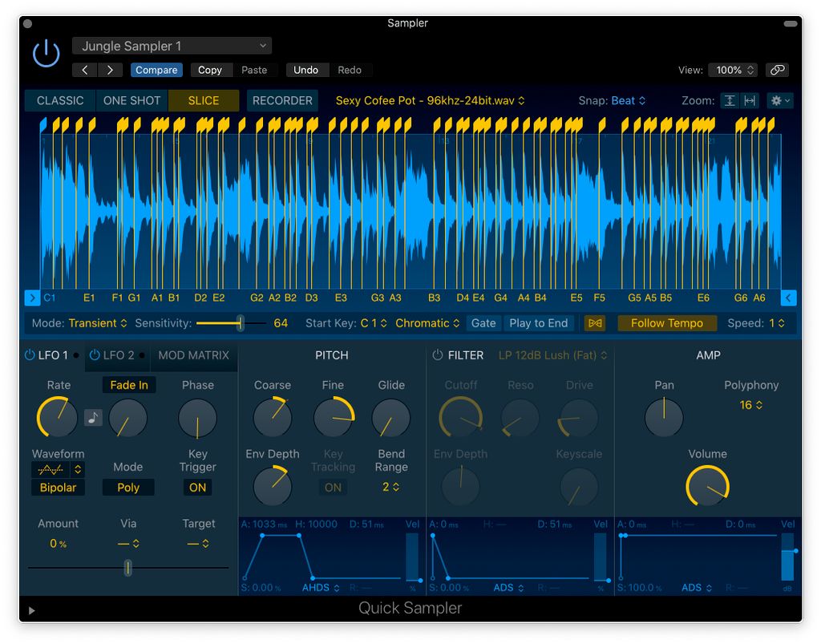Viewport: 821px width, 644px height.
Task: Toggle the Play to End button
Action: (x=538, y=323)
